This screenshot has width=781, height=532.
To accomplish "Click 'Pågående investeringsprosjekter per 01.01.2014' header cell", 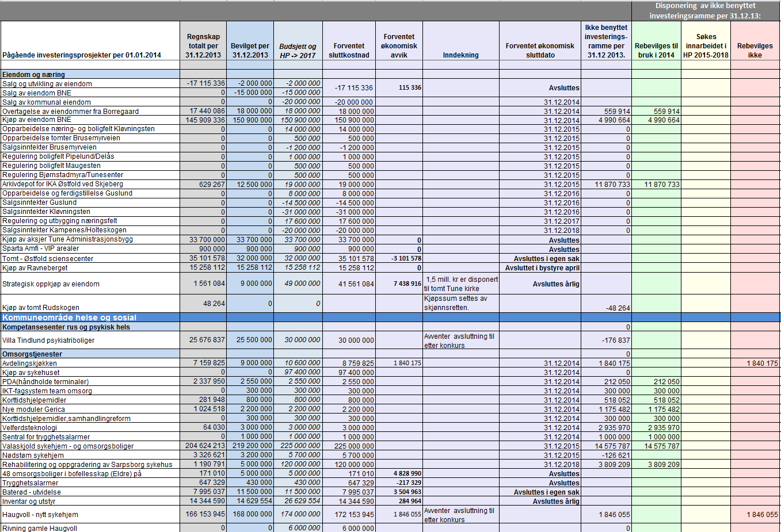I will tap(82, 55).
